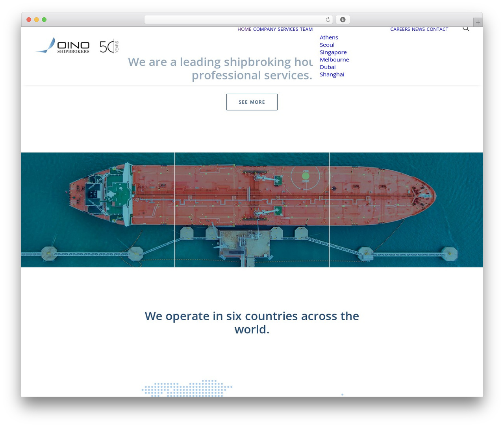Click the Oino Shipbrokers logo
Screen dimensions: 504x427
(63, 46)
